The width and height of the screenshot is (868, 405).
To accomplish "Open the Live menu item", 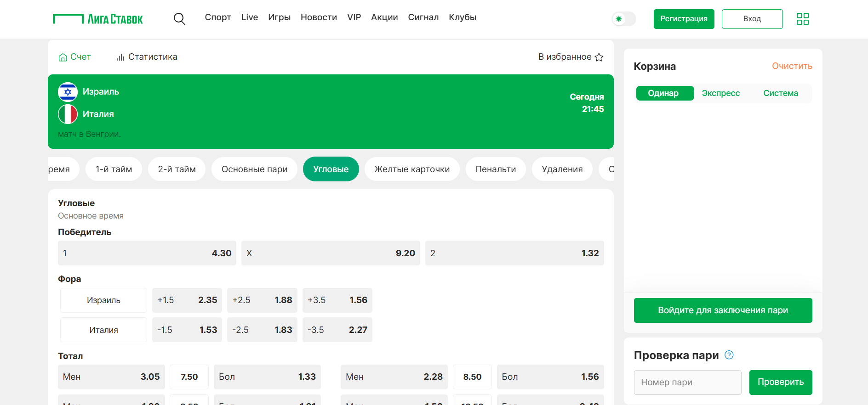I will pos(249,17).
